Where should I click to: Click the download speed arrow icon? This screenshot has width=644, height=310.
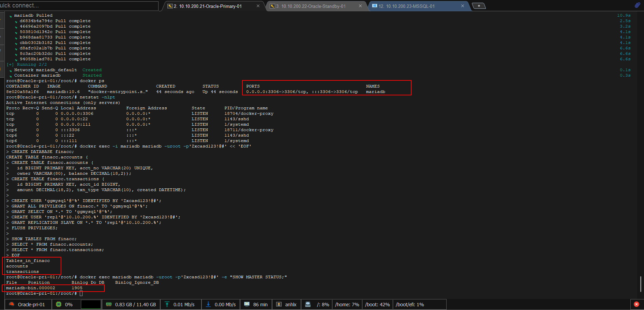[x=208, y=304]
